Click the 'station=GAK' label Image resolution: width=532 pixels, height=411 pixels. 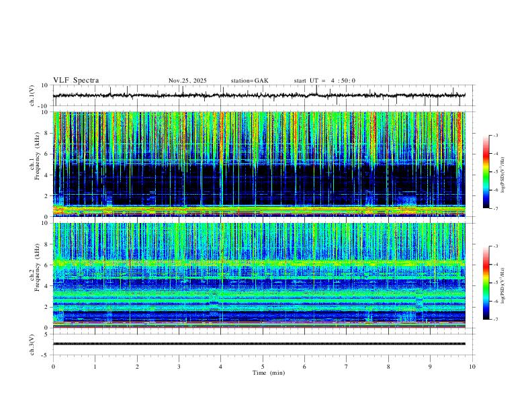(x=249, y=81)
